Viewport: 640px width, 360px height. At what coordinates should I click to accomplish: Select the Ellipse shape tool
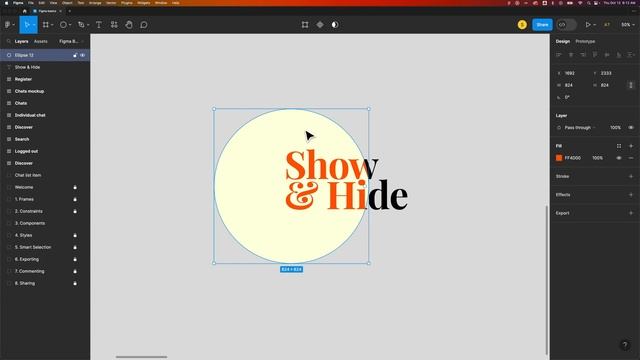(63, 25)
